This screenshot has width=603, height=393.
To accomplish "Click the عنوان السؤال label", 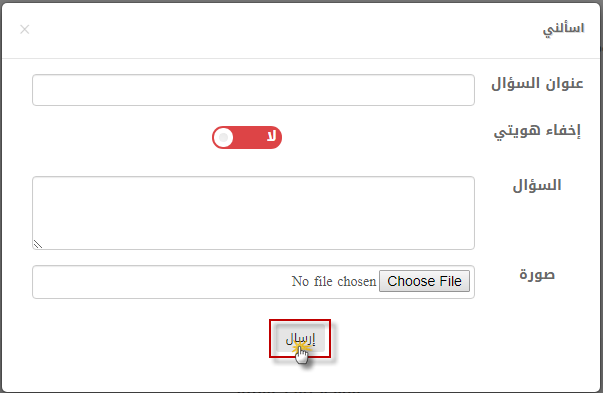I will click(537, 83).
